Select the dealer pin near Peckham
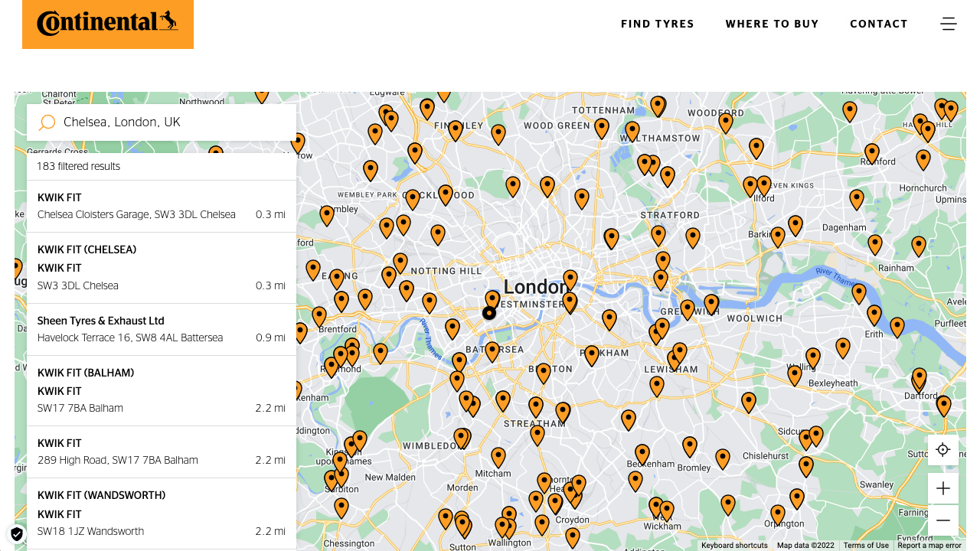Viewport: 980px width, 551px height. 591,355
